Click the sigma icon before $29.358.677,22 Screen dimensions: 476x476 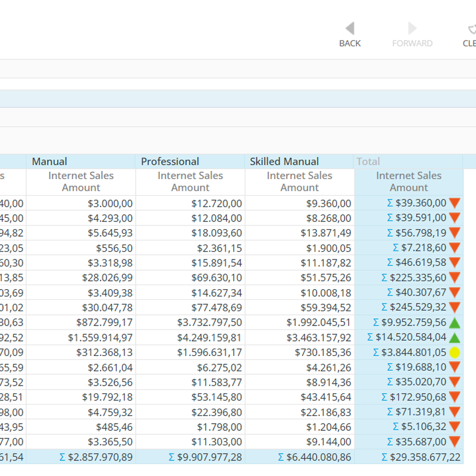coord(384,457)
